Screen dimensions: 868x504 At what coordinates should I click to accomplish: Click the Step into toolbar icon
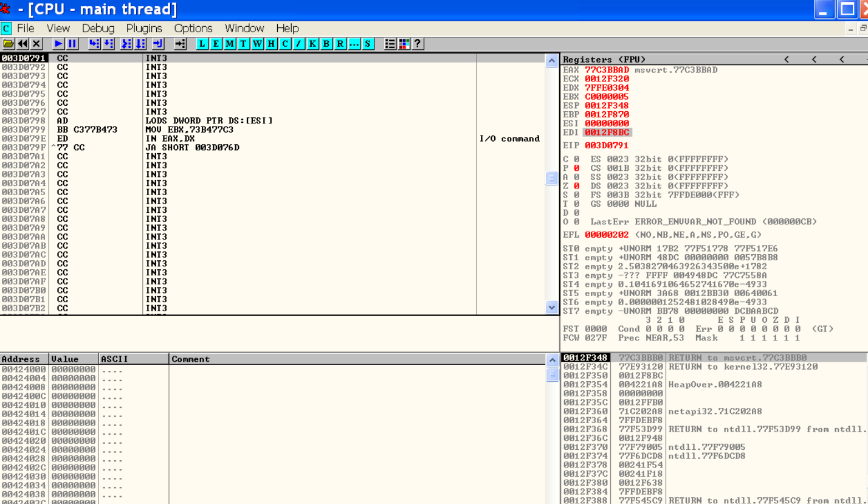[94, 44]
